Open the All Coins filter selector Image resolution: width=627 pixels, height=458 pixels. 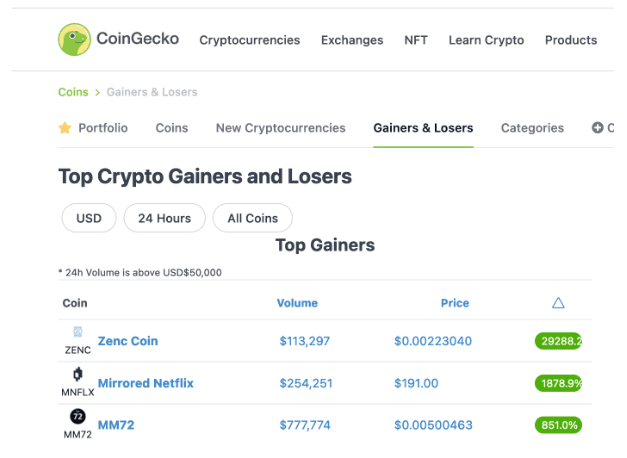click(253, 218)
